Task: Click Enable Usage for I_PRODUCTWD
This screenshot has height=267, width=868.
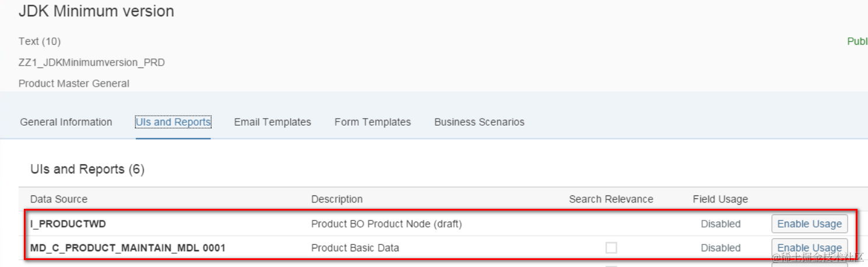Action: (809, 224)
